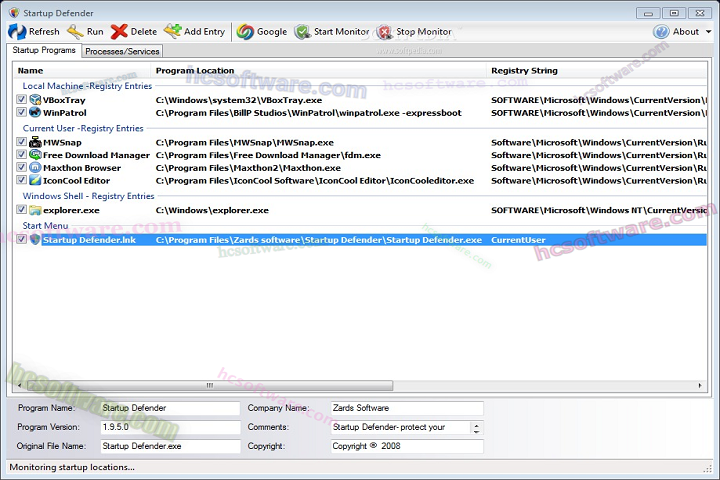Open the Processes/Services tab
Image resolution: width=720 pixels, height=480 pixels.
pyautogui.click(x=122, y=51)
